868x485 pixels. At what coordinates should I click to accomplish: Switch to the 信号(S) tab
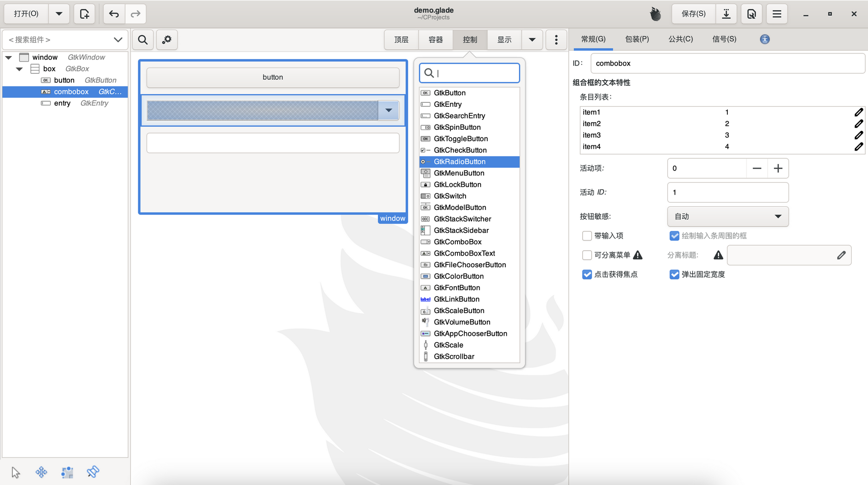tap(724, 39)
